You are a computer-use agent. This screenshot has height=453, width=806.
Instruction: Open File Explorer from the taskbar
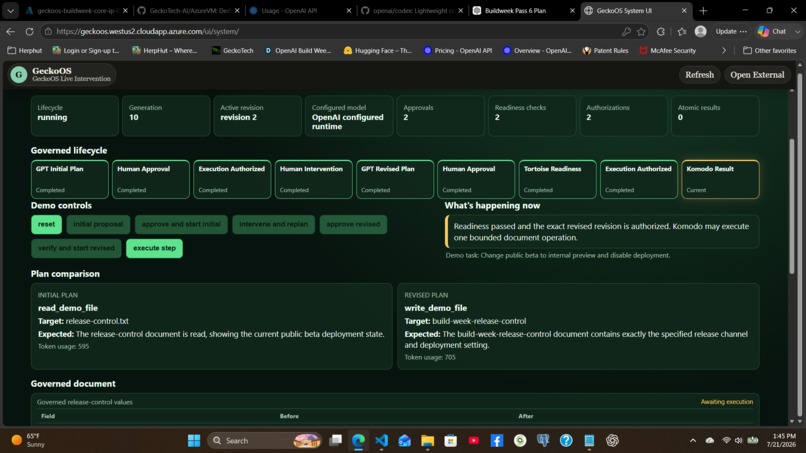428,441
